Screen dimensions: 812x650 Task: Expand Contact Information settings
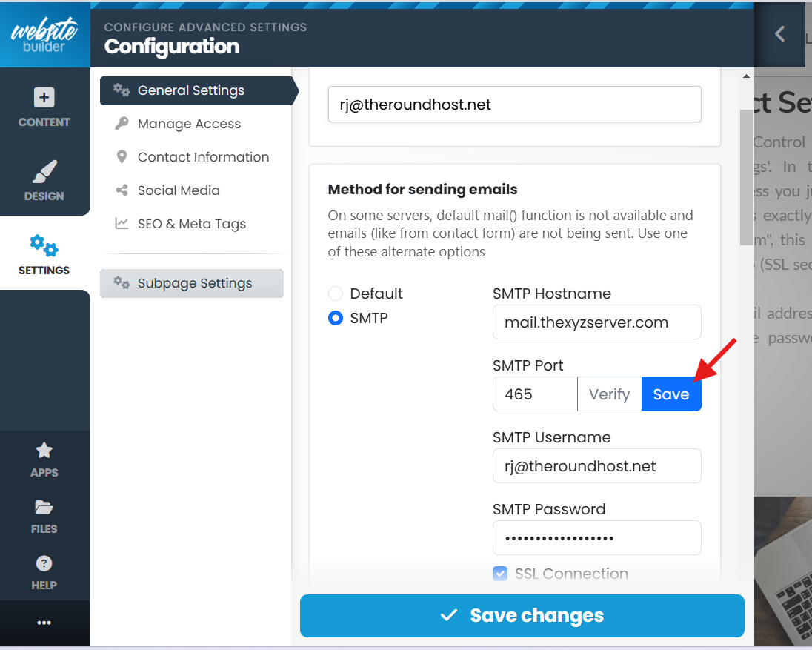click(x=203, y=157)
